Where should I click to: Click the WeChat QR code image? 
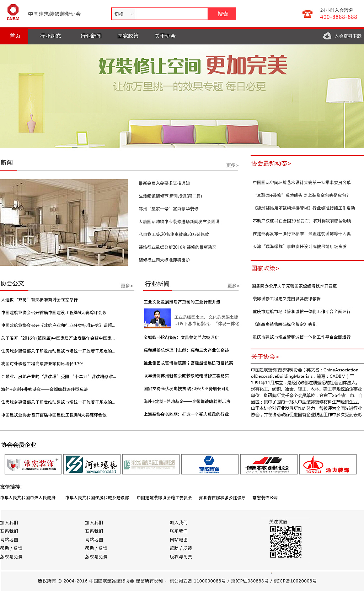(x=286, y=542)
